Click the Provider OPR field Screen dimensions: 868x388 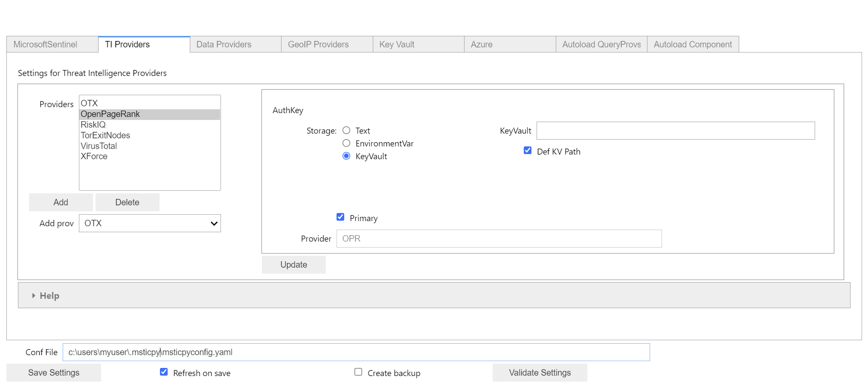tap(499, 239)
